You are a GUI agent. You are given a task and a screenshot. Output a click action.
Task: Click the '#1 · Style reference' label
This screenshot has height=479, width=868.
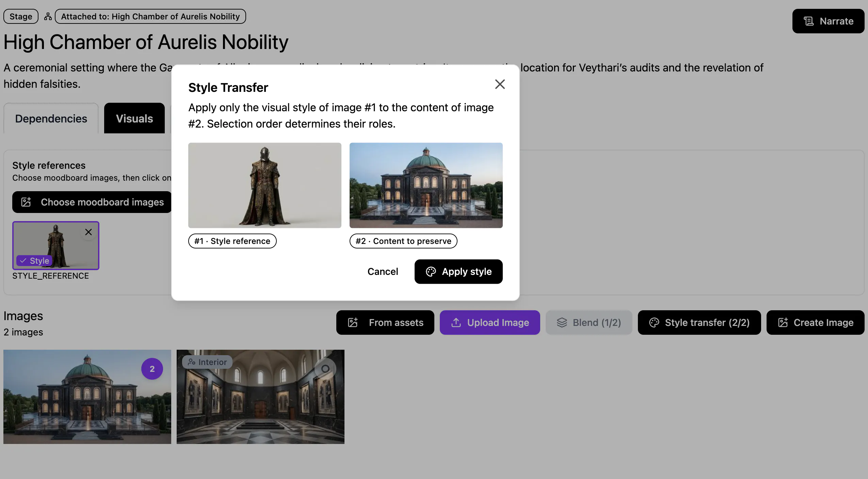[x=232, y=241]
